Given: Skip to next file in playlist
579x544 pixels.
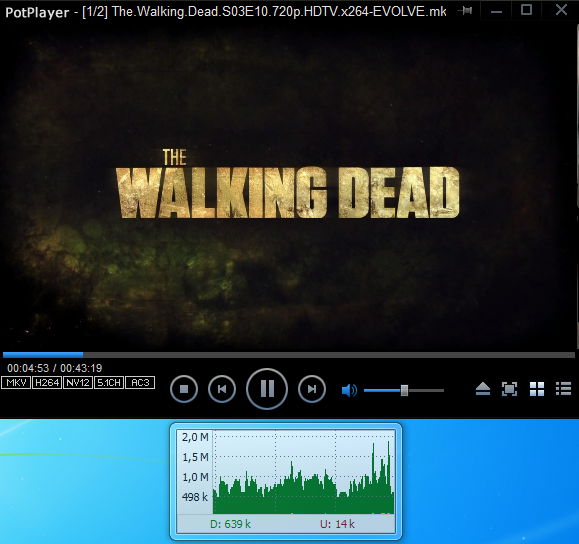Looking at the screenshot, I should tap(312, 389).
